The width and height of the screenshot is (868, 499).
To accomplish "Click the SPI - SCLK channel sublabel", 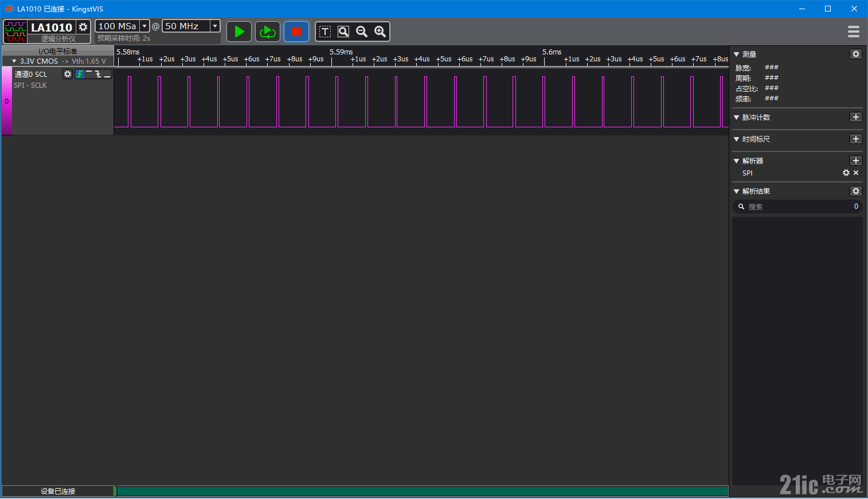I will (x=30, y=85).
